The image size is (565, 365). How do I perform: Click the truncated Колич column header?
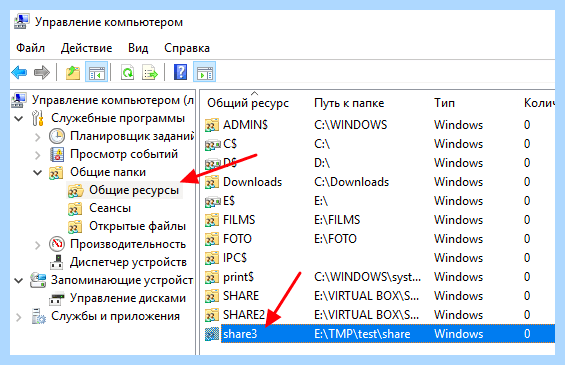[x=539, y=103]
